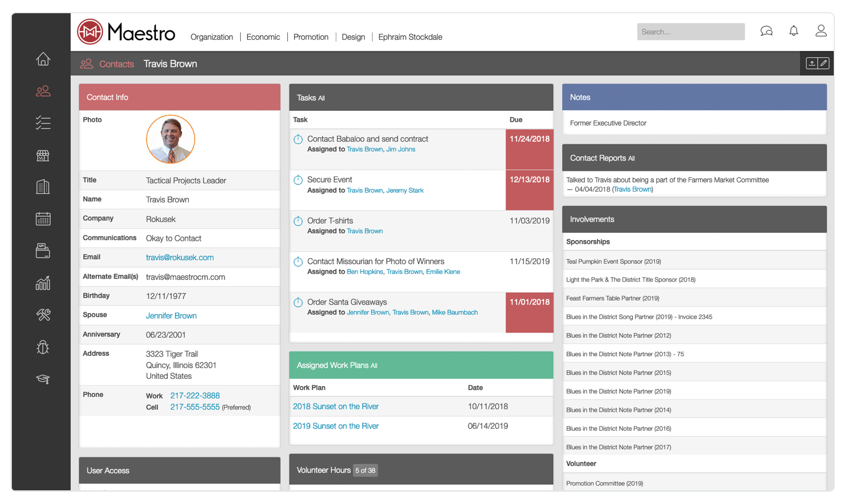Viewport: 847px width, 504px height.
Task: Open the Contacts panel in the sidebar
Action: click(x=42, y=91)
